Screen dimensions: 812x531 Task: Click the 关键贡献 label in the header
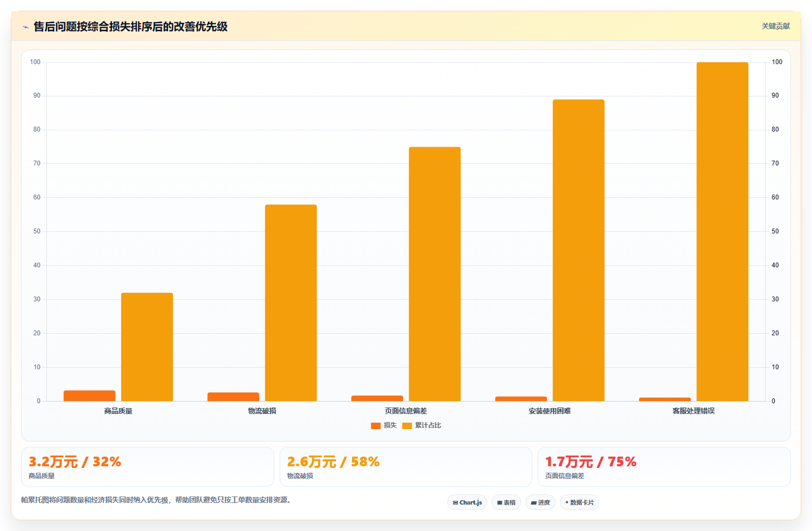coord(775,26)
